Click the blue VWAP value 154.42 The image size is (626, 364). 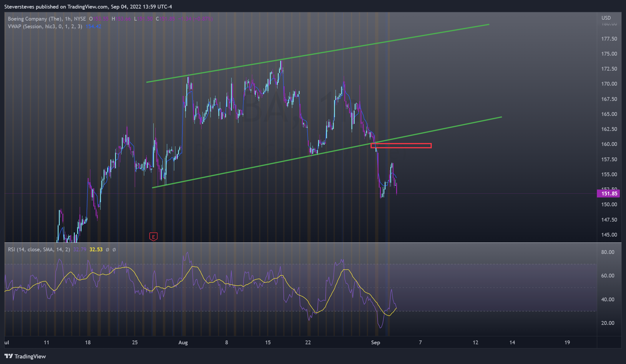94,26
